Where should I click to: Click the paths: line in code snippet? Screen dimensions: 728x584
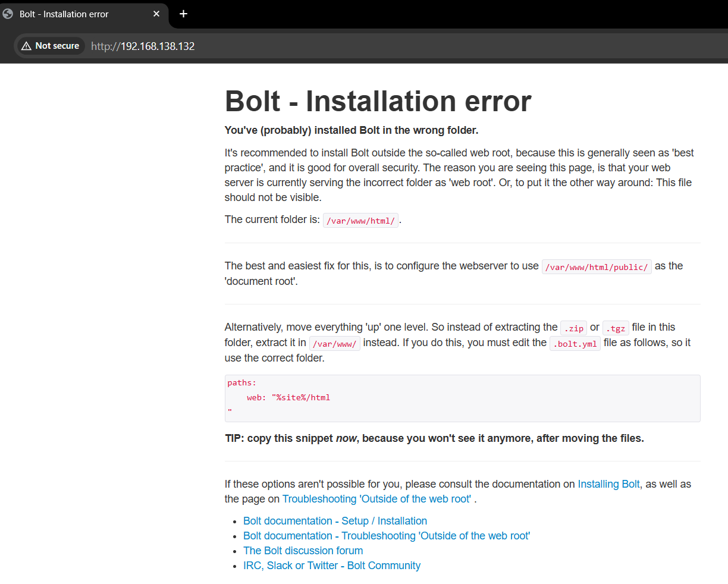242,383
